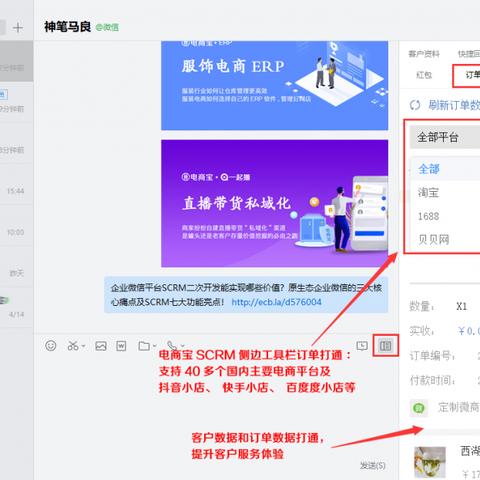This screenshot has height=480, width=480.
Task: Switch to the 快捷回复 tab
Action: pos(469,54)
